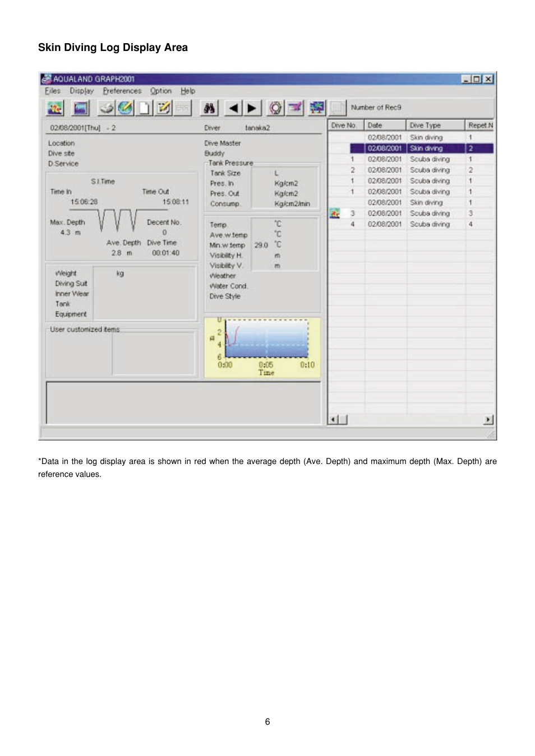Click the blank grey icon before Number of Rec

[337, 108]
